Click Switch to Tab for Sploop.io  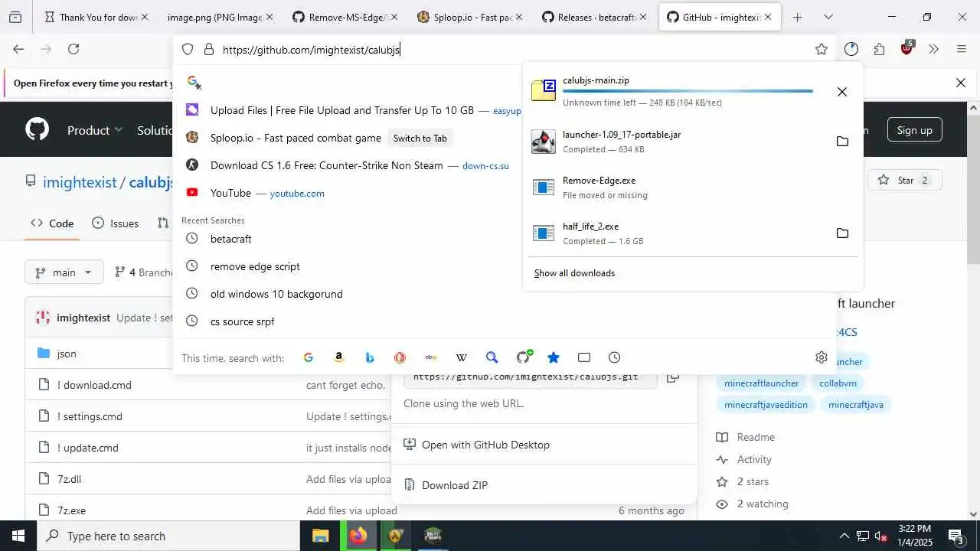tap(420, 139)
